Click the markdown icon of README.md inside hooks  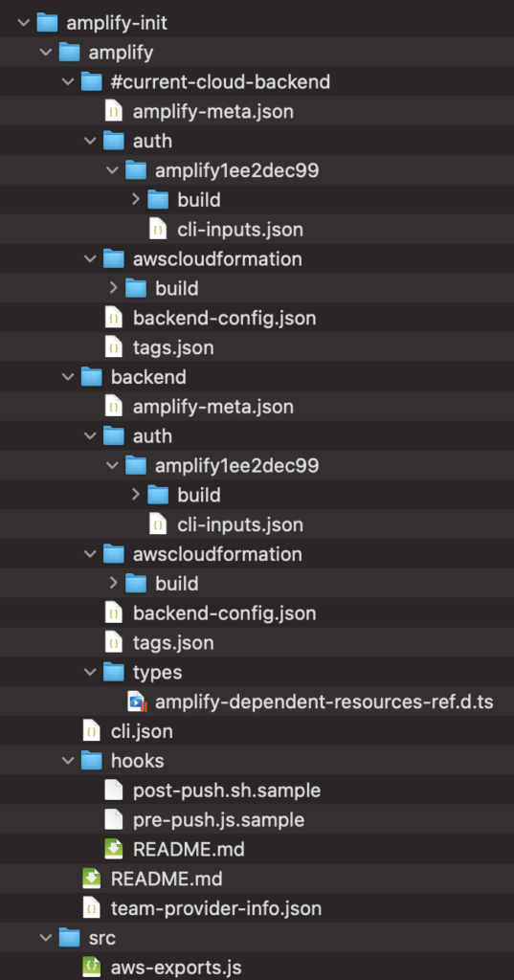click(114, 849)
